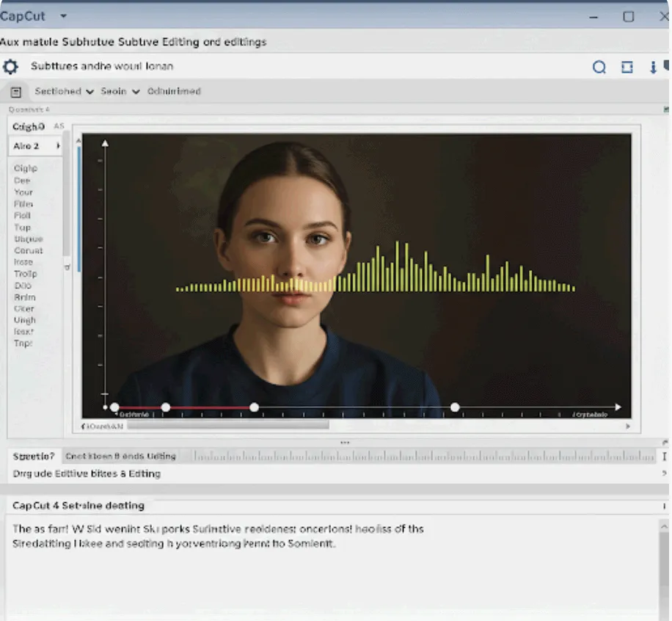Click the third handle ending red segment
The image size is (672, 621).
pyautogui.click(x=254, y=407)
